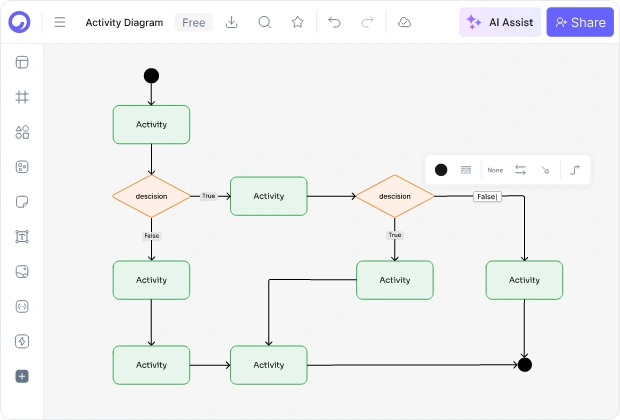Viewport: 620px width, 420px height.
Task: Star this diagram as favorite
Action: click(298, 22)
